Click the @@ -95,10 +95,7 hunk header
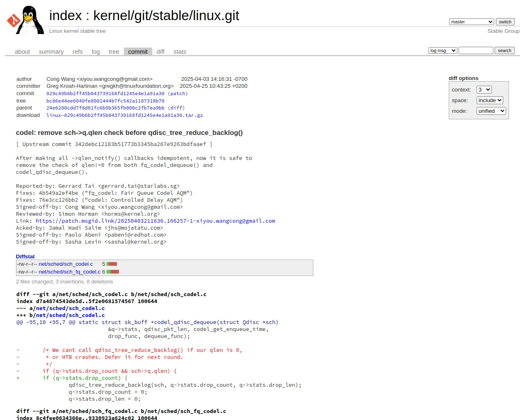Screen dimensions: 525x420 tap(147, 322)
